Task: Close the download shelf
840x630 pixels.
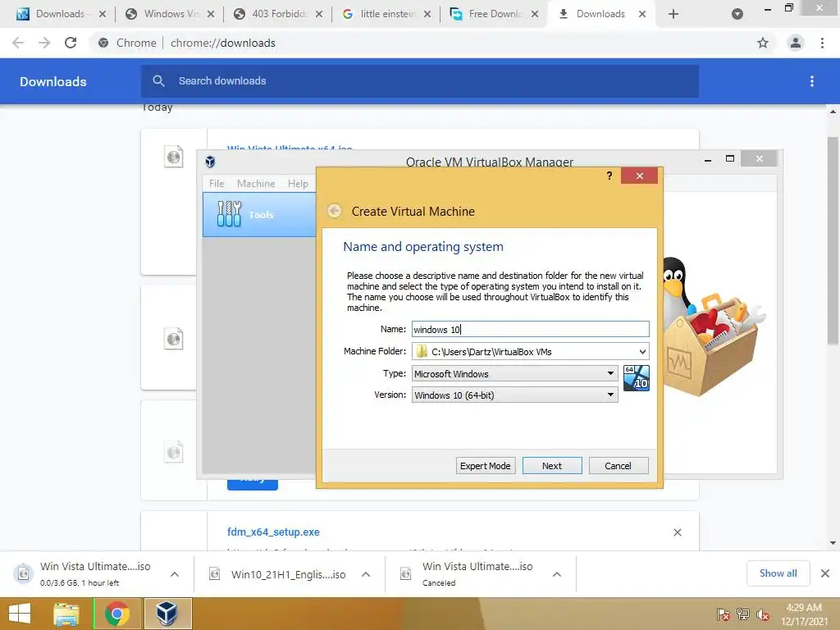Action: [825, 573]
